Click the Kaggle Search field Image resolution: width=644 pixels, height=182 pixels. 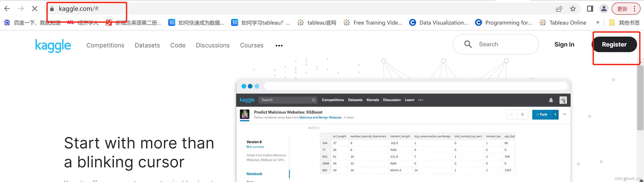496,45
